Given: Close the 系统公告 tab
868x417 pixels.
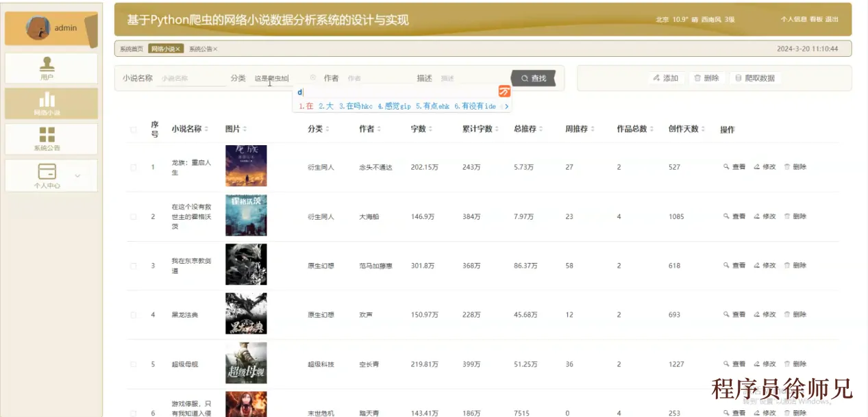Looking at the screenshot, I should 215,49.
